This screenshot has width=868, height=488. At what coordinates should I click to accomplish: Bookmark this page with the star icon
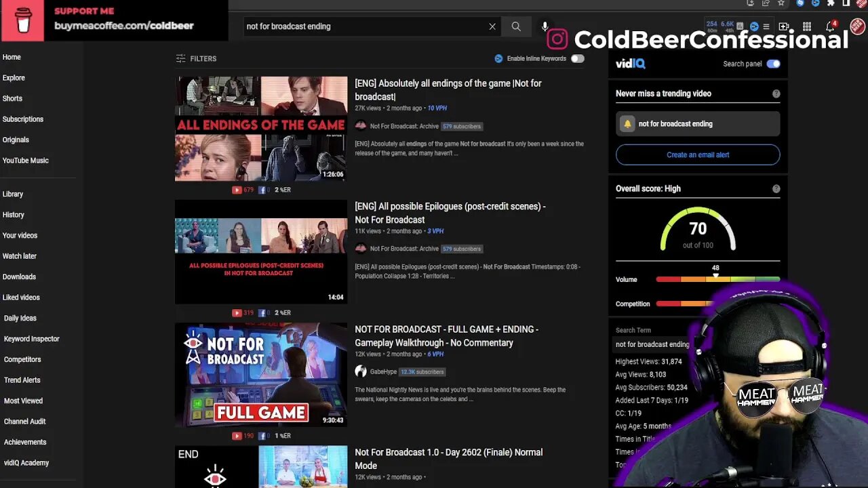pos(781,3)
